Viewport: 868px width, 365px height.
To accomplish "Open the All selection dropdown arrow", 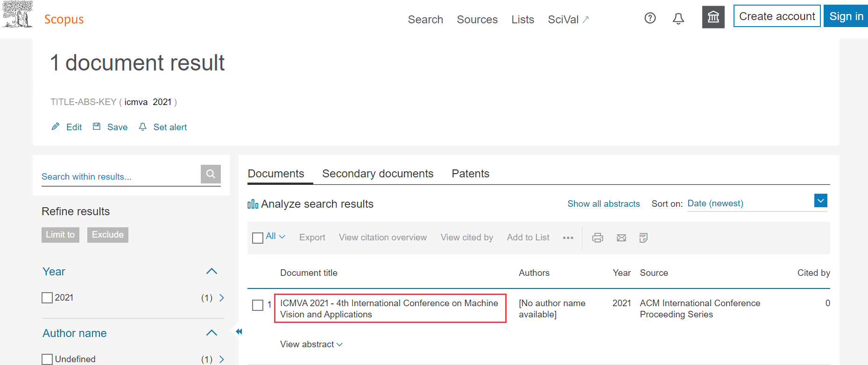I will point(282,237).
